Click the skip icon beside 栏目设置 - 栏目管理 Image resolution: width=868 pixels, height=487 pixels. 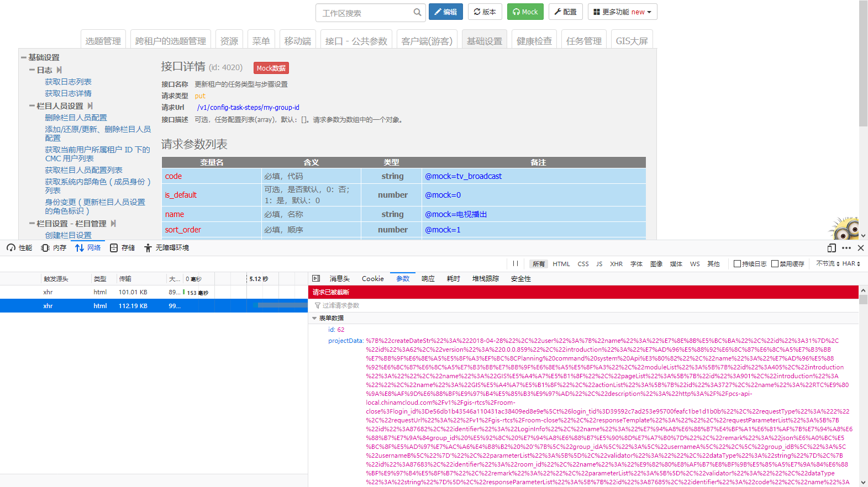[113, 224]
